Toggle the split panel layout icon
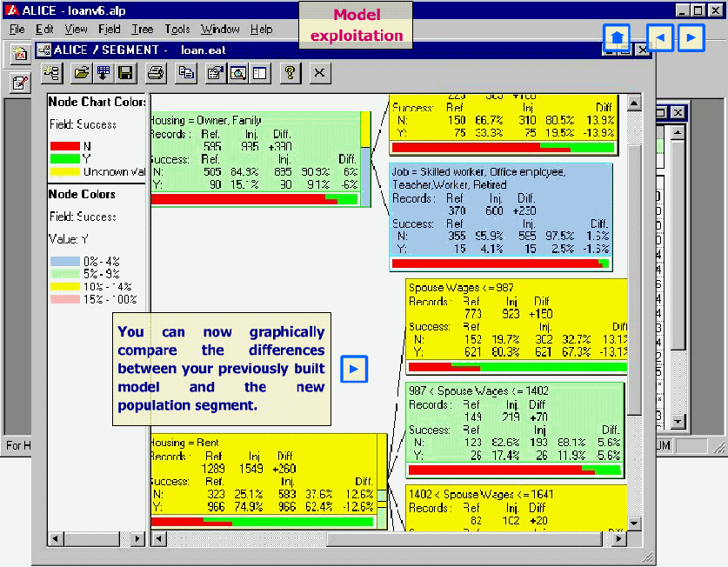This screenshot has width=728, height=567. tap(259, 73)
